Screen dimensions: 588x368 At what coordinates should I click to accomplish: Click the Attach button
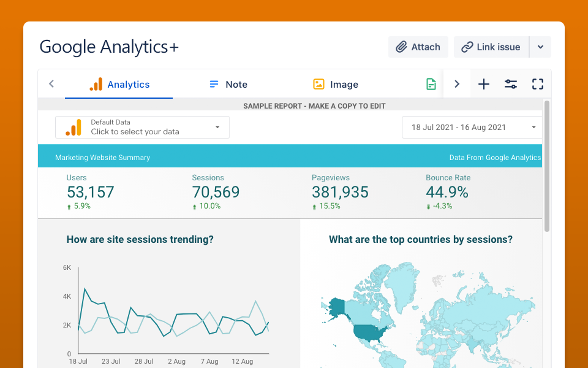[x=418, y=47]
